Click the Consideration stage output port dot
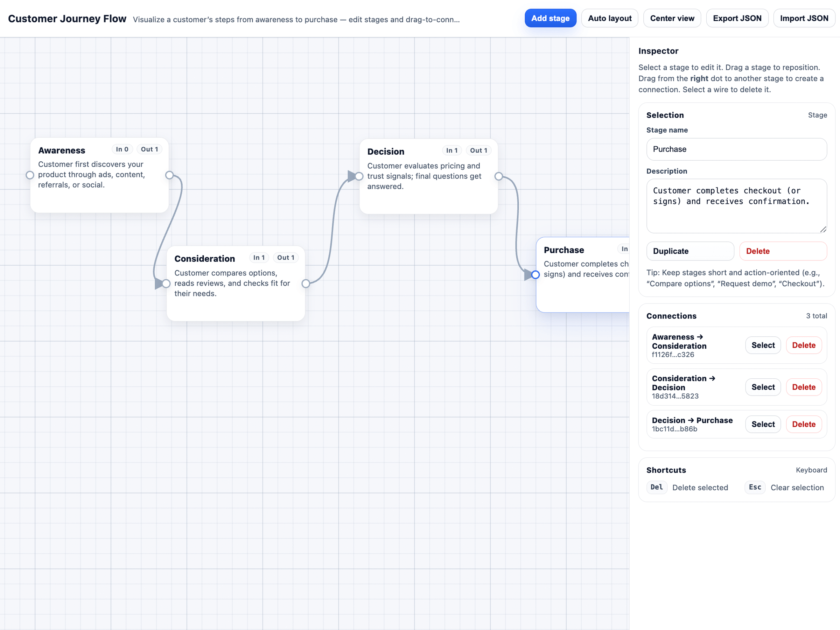This screenshot has width=840, height=630. 306,283
